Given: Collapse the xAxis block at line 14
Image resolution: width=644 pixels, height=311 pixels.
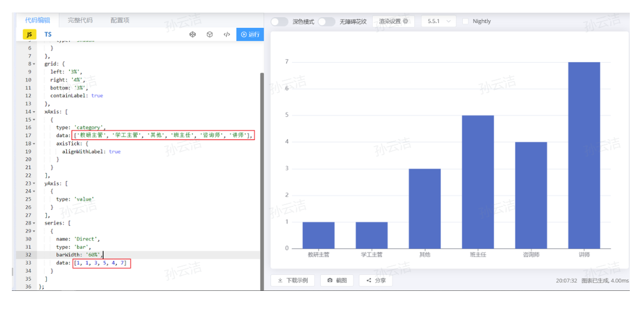Looking at the screenshot, I should [34, 112].
